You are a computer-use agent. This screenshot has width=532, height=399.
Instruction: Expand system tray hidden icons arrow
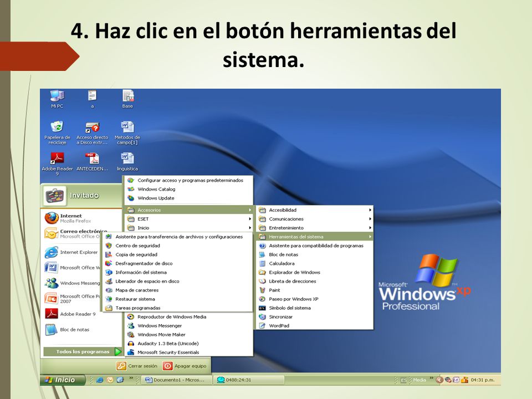pyautogui.click(x=439, y=380)
